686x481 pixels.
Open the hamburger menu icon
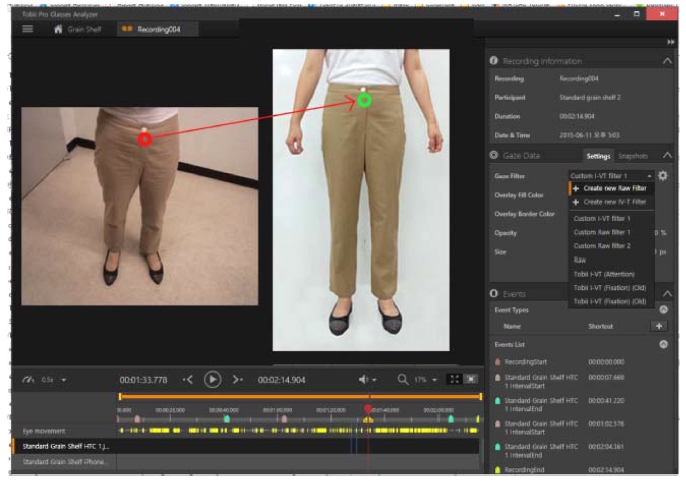27,29
